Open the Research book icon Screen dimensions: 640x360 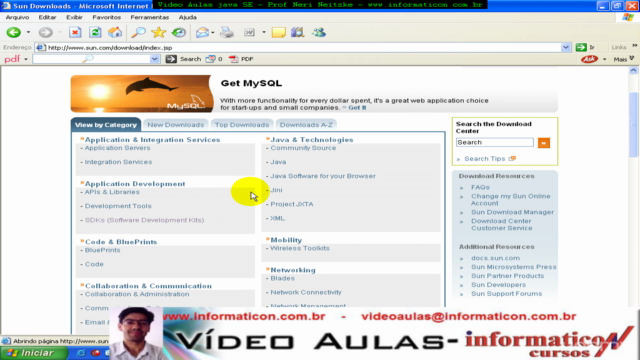click(x=298, y=32)
